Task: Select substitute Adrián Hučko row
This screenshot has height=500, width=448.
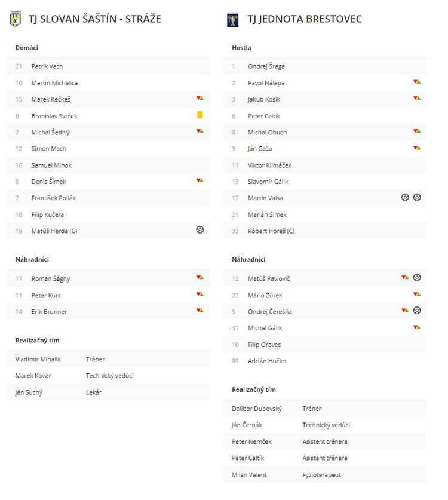Action: click(x=325, y=361)
